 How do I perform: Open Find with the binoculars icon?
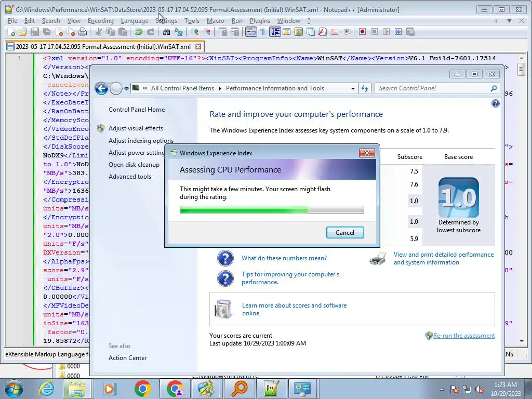pyautogui.click(x=166, y=32)
